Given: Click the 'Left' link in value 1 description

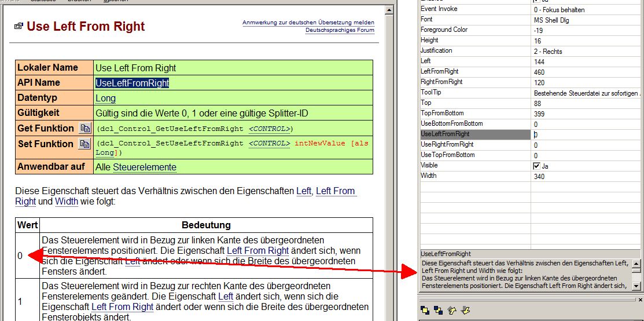Looking at the screenshot, I should pyautogui.click(x=226, y=296).
